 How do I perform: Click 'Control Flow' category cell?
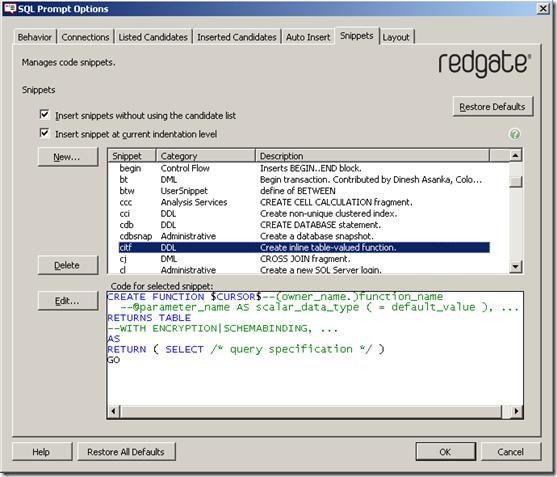pyautogui.click(x=185, y=168)
